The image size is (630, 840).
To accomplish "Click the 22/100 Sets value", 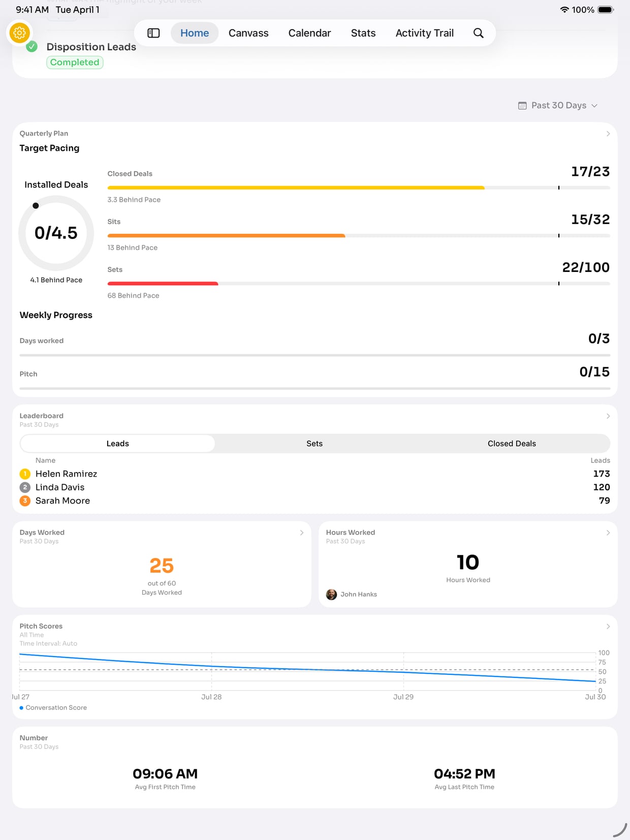I will click(x=586, y=267).
